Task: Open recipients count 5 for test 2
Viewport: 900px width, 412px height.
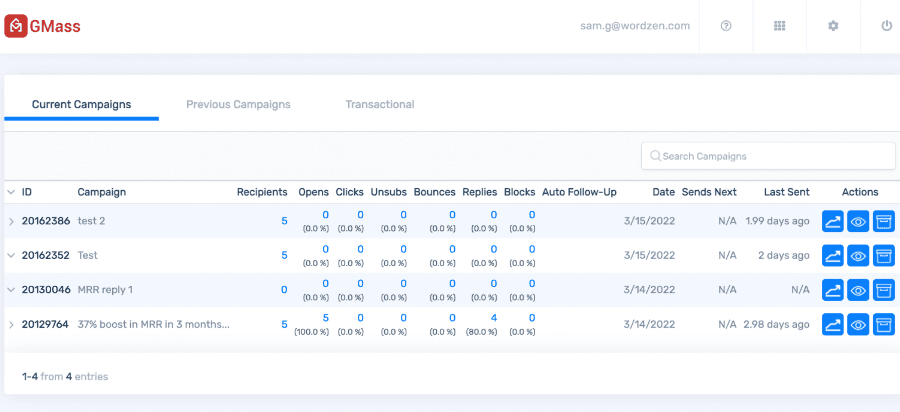Action: (x=284, y=221)
